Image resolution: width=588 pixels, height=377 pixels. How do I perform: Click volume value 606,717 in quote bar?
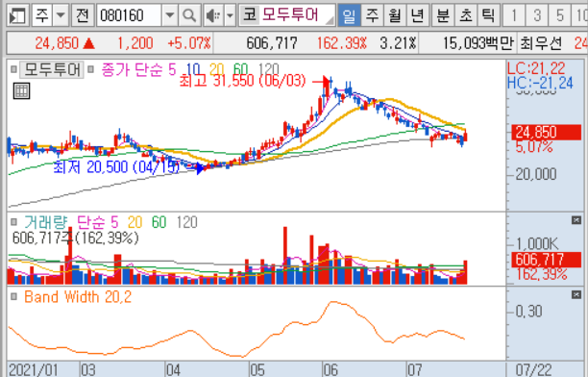(x=272, y=43)
